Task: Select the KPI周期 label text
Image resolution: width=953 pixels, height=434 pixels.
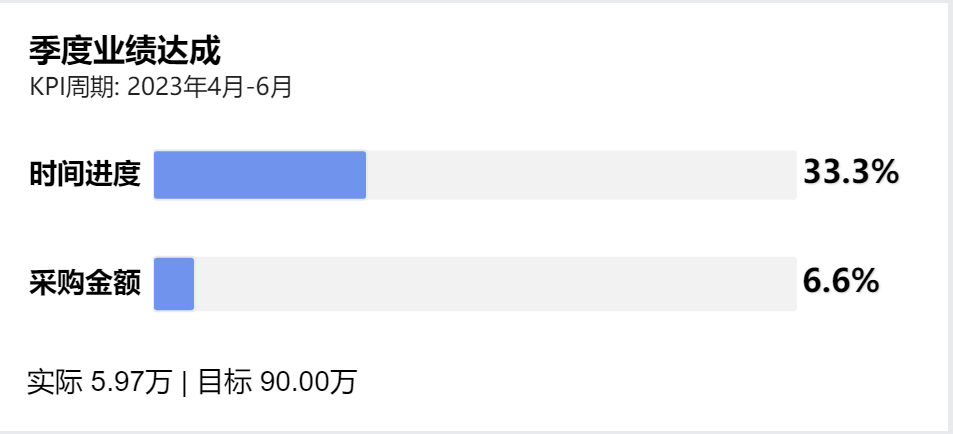Action: [74, 87]
